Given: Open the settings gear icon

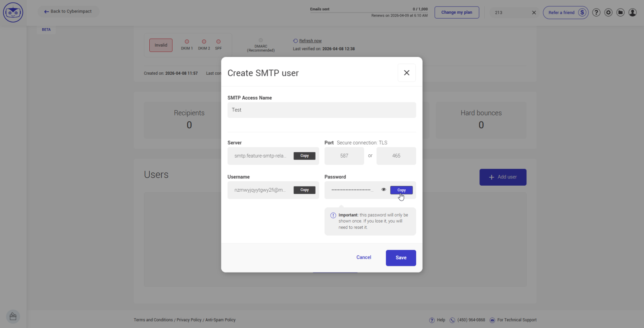Looking at the screenshot, I should [x=608, y=12].
